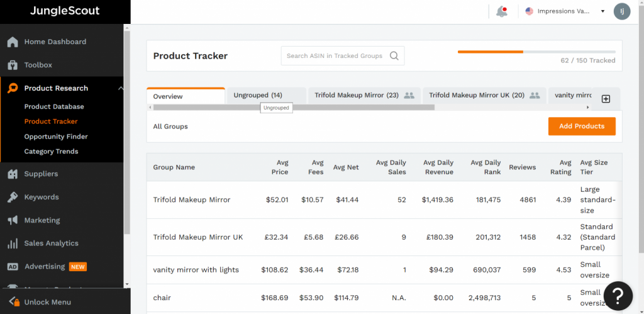
Task: Click the search magnifier icon
Action: tap(394, 56)
